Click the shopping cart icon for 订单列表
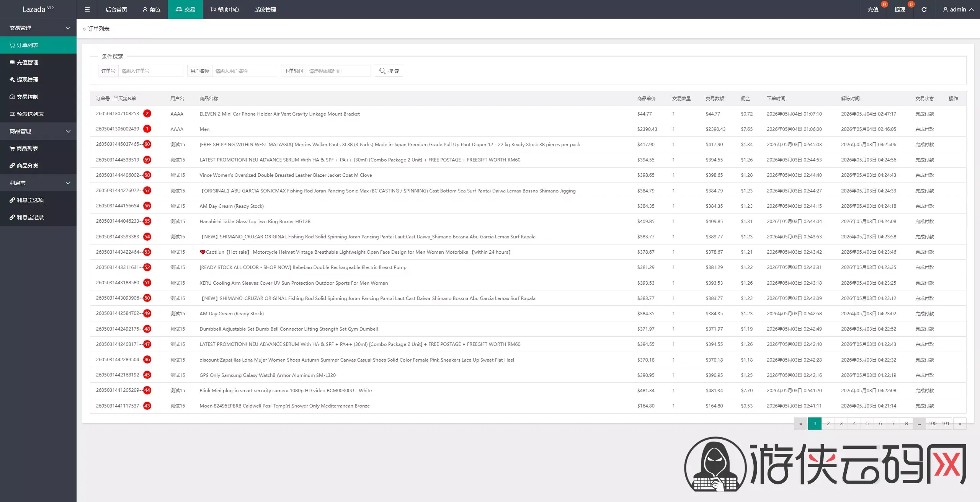 coord(12,45)
